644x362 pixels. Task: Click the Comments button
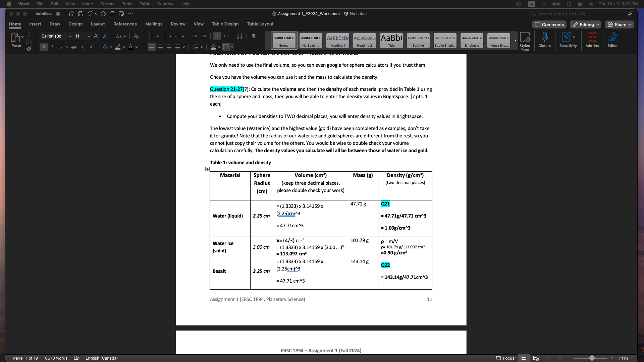(549, 24)
